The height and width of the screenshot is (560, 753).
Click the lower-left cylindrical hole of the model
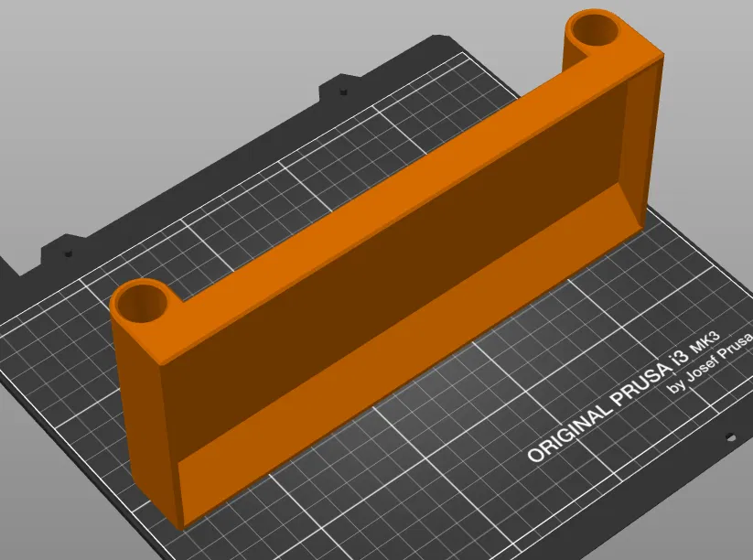tap(142, 304)
